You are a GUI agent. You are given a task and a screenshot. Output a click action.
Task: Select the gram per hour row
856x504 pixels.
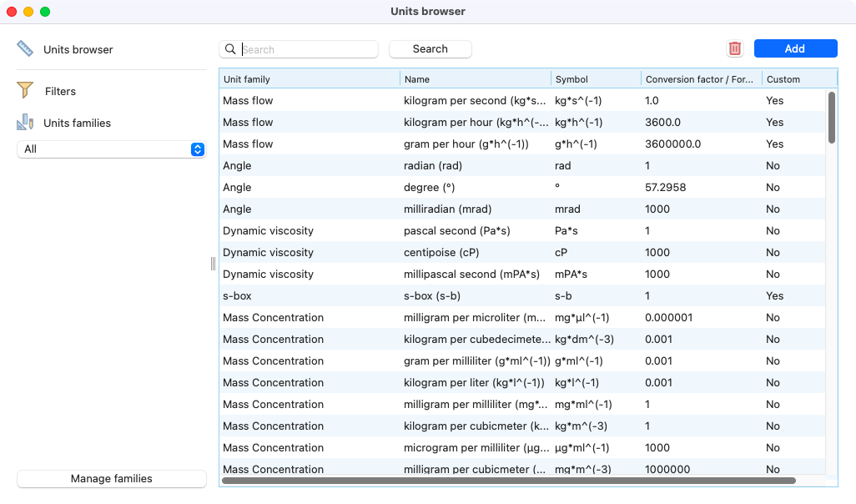522,144
